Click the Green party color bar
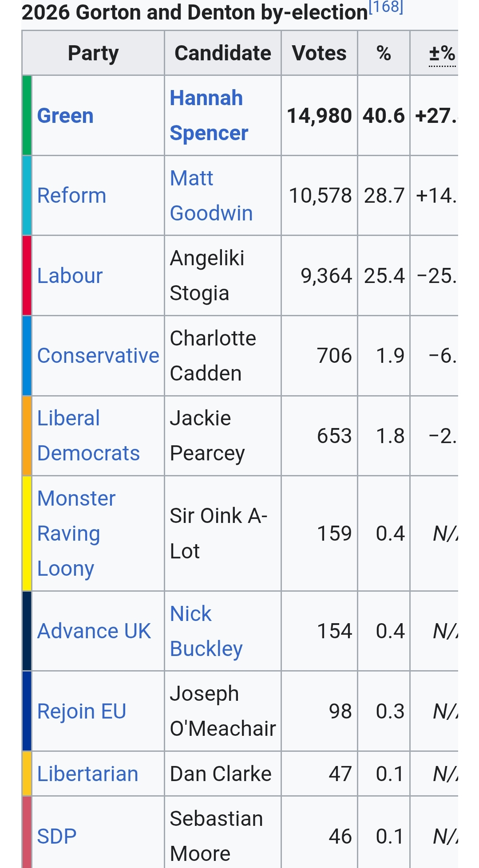Viewport: 479px width, 868px height. [x=27, y=115]
